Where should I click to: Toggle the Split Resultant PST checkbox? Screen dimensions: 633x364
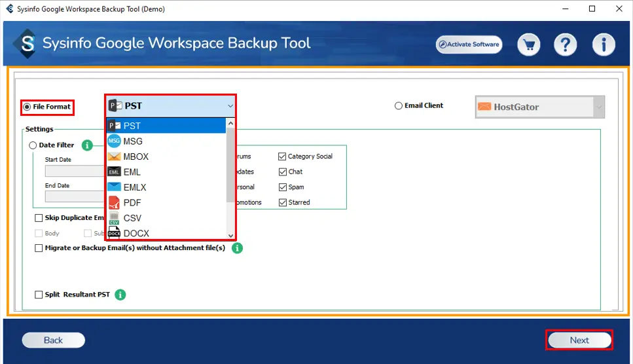tap(39, 295)
